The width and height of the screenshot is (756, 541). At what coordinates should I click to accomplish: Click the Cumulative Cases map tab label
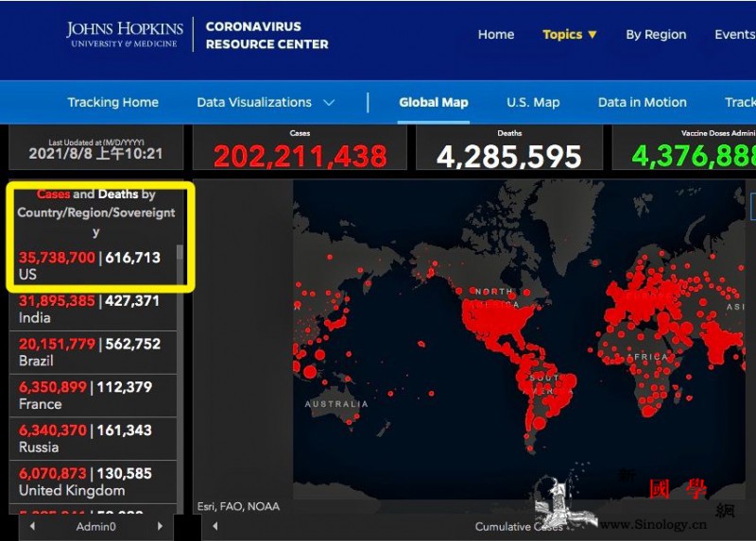pyautogui.click(x=519, y=527)
